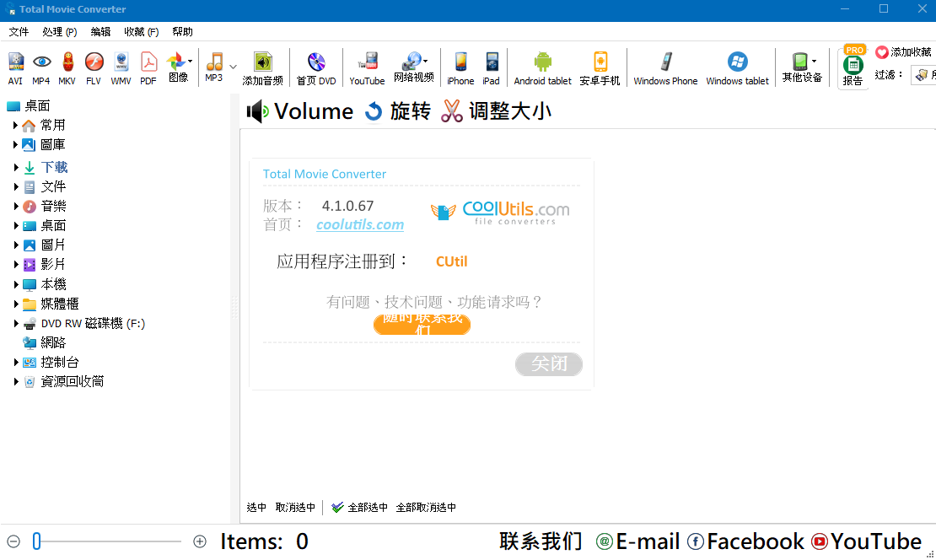The width and height of the screenshot is (936, 560).
Task: Expand the 常用 tree node
Action: point(15,126)
